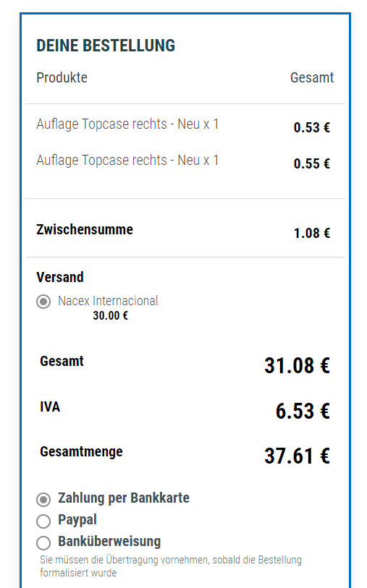Click the 0.53 € item price
Screen dimensions: 367x588
(312, 127)
